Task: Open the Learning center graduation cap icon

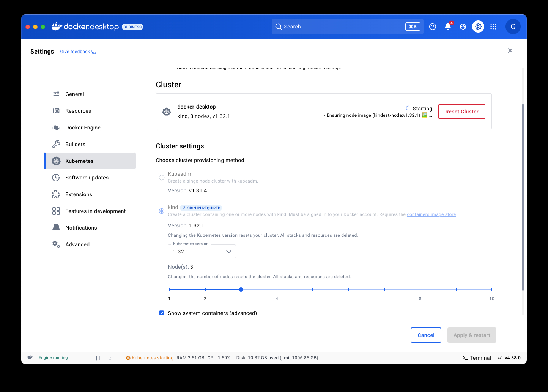Action: point(463,27)
